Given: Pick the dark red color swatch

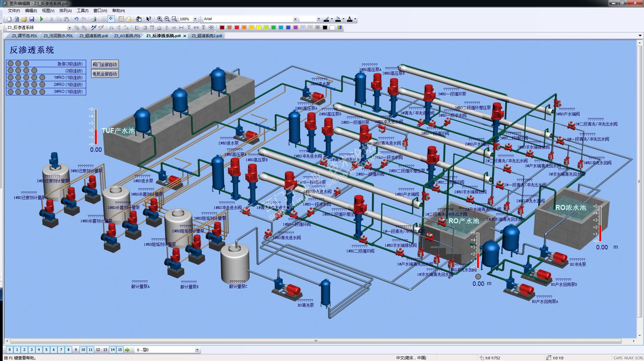Looking at the screenshot, I should click(x=222, y=28).
